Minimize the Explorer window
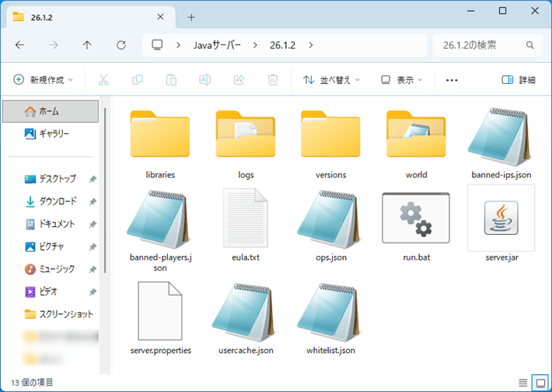 tap(470, 11)
